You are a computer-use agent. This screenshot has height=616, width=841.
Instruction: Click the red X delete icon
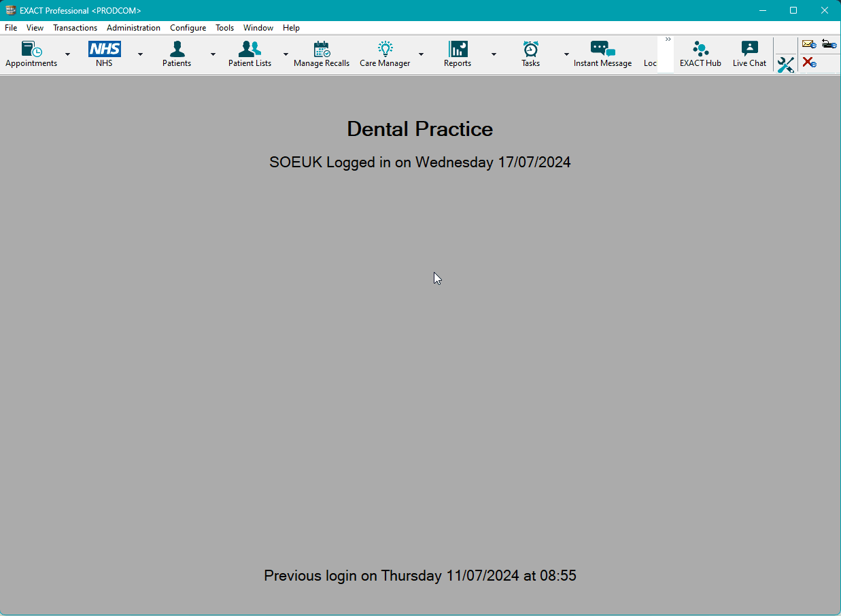click(808, 63)
